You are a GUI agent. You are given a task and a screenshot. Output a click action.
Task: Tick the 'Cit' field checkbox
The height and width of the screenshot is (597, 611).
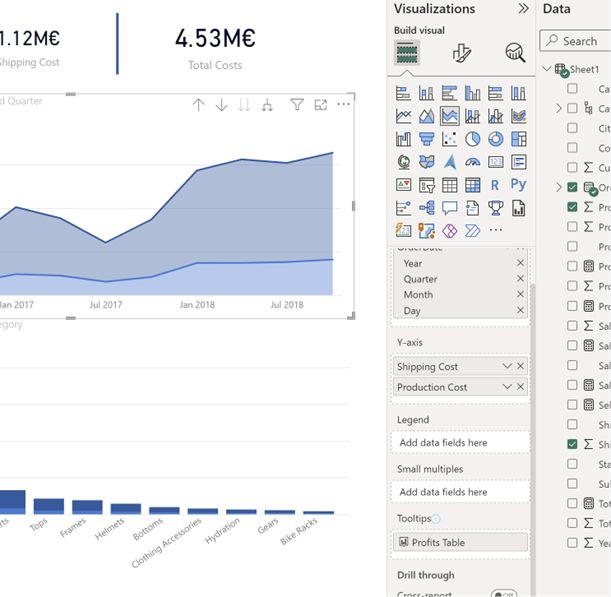(x=572, y=128)
